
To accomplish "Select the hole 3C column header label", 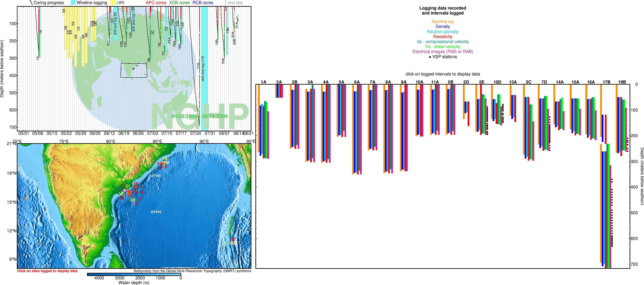I will (x=528, y=82).
